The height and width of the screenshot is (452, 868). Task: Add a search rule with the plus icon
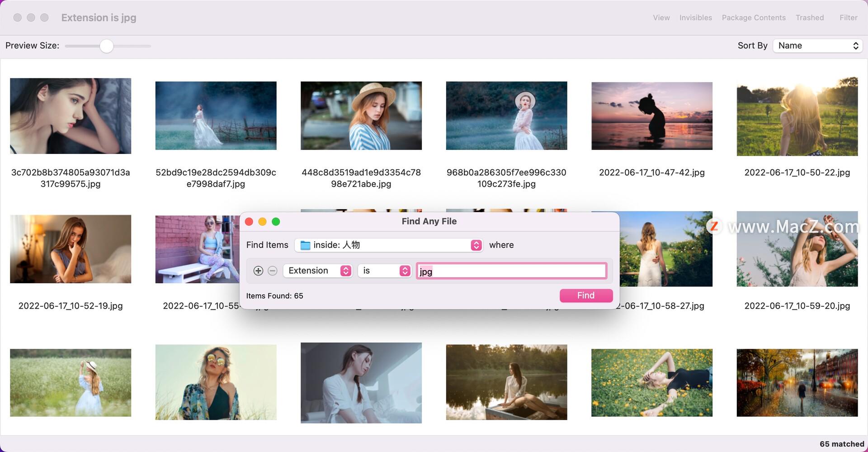[258, 271]
